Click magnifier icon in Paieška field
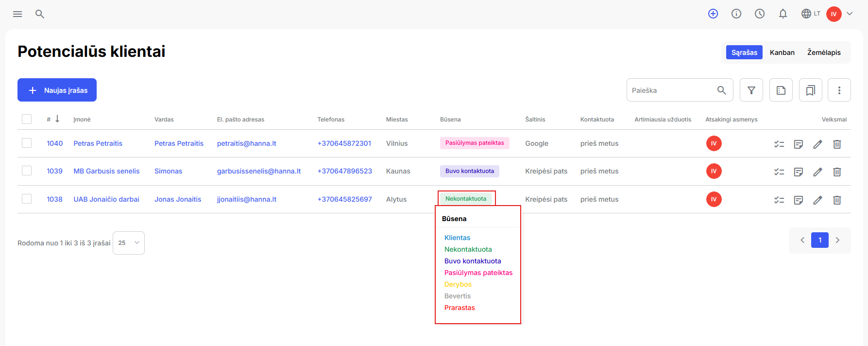The height and width of the screenshot is (346, 868). click(722, 90)
